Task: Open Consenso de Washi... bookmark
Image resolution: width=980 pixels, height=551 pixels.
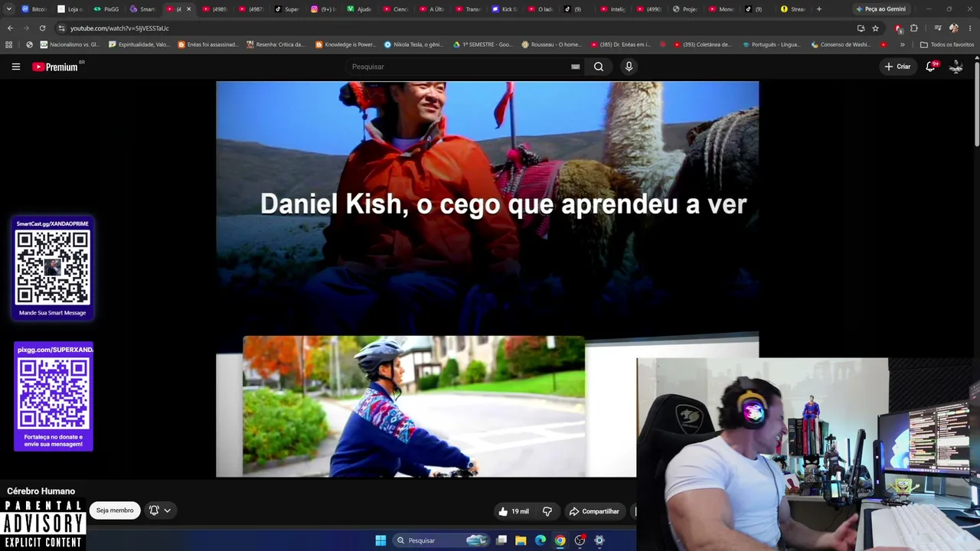Action: coord(840,44)
